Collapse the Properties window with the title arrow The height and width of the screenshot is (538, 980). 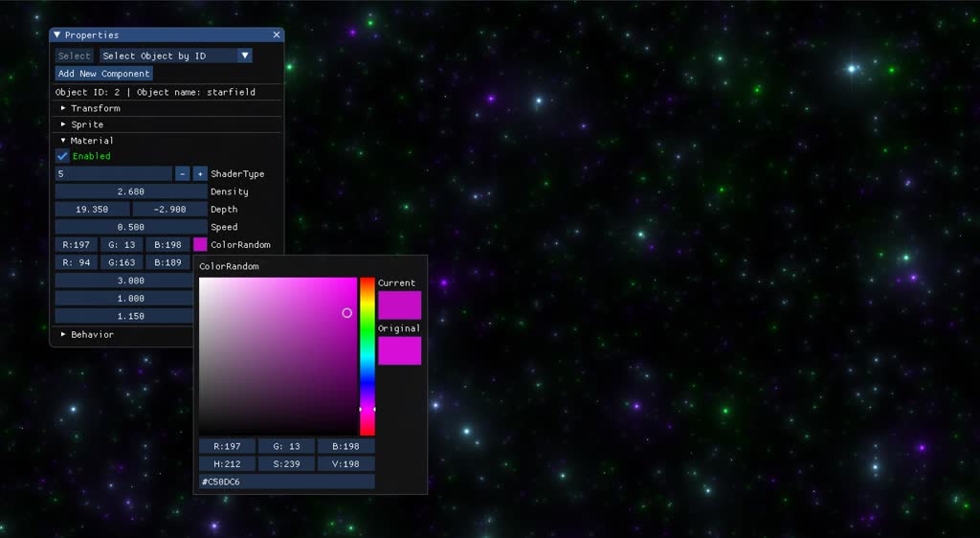pyautogui.click(x=57, y=35)
